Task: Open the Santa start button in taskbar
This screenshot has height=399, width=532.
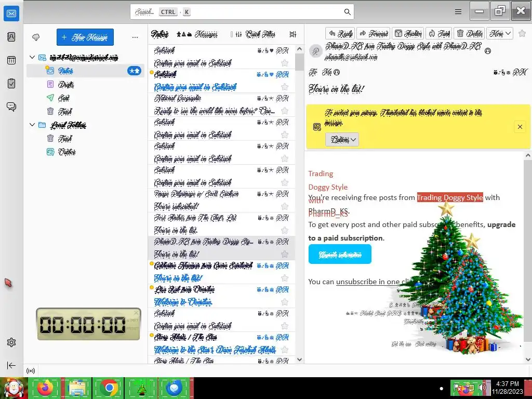Action: (14, 388)
